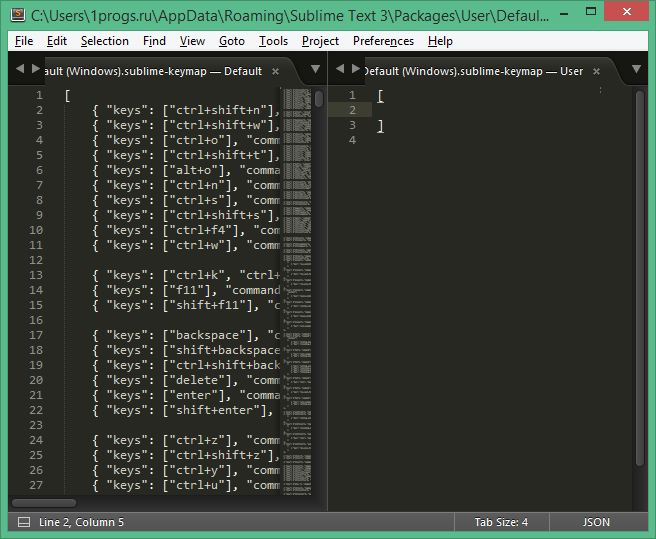656x539 pixels.
Task: Click the ctrl+z key binding line
Action: coord(186,440)
